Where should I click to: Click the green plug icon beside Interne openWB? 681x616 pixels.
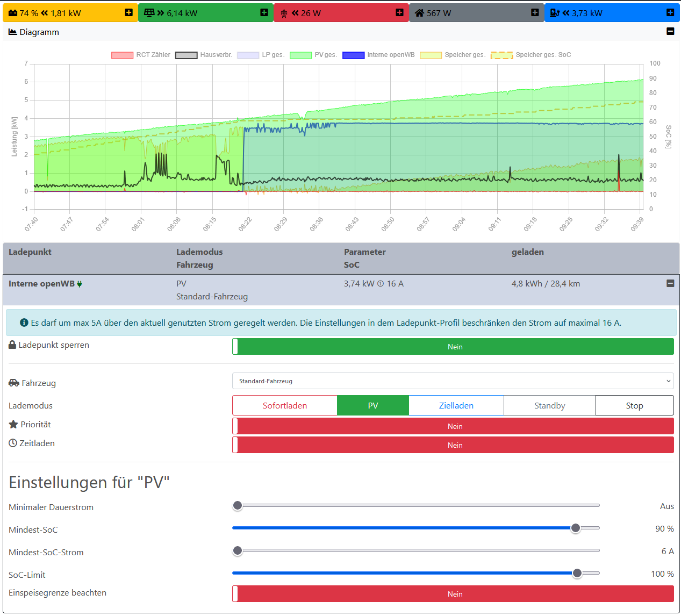(x=80, y=284)
